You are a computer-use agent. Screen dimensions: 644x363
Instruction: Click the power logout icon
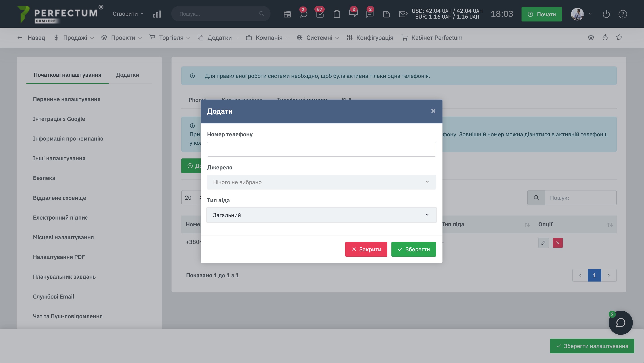coord(606,14)
